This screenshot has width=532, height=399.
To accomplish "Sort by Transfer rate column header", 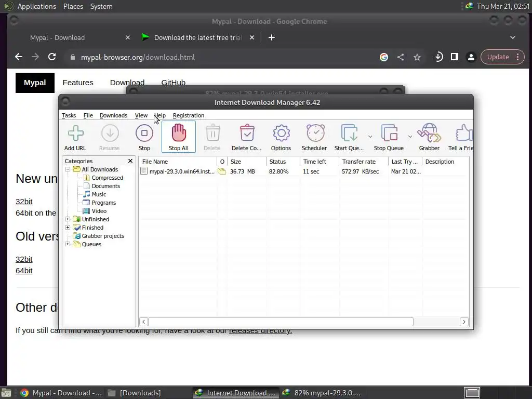I will click(x=363, y=162).
